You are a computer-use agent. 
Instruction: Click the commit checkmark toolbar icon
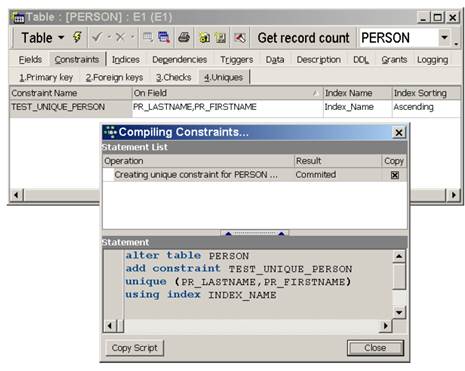pyautogui.click(x=97, y=37)
